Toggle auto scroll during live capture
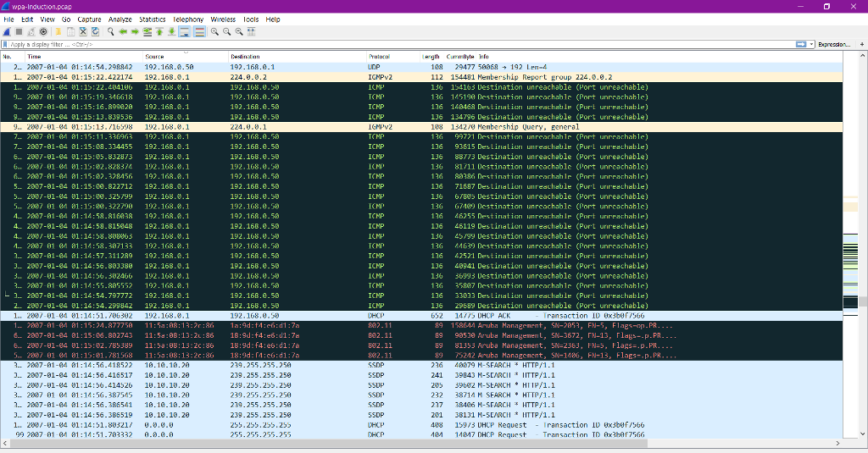 pyautogui.click(x=184, y=32)
